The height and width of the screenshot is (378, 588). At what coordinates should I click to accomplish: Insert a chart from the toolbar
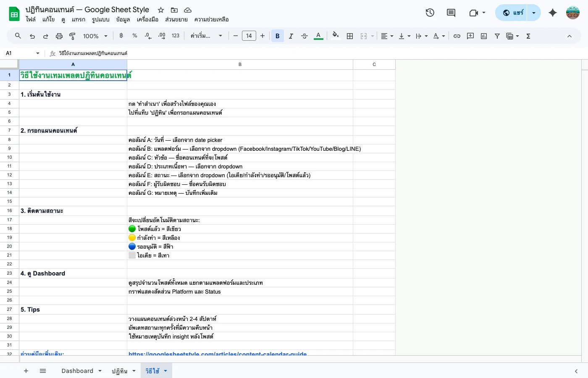[x=483, y=36]
